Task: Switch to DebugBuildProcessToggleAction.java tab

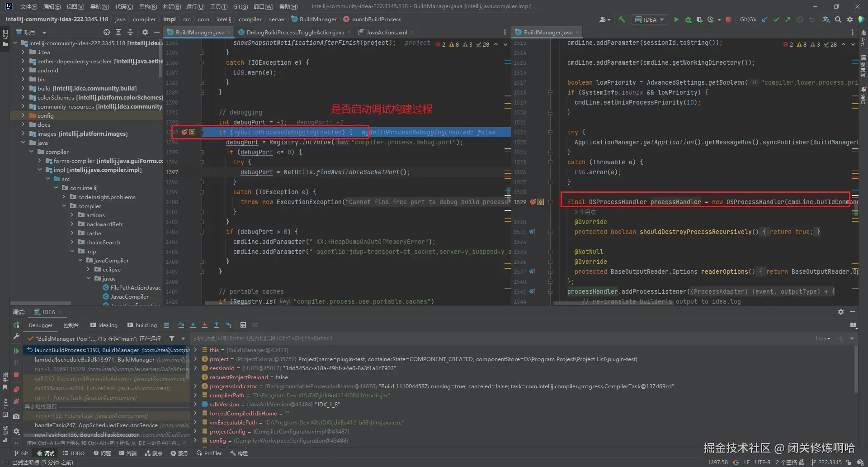Action: tap(295, 32)
